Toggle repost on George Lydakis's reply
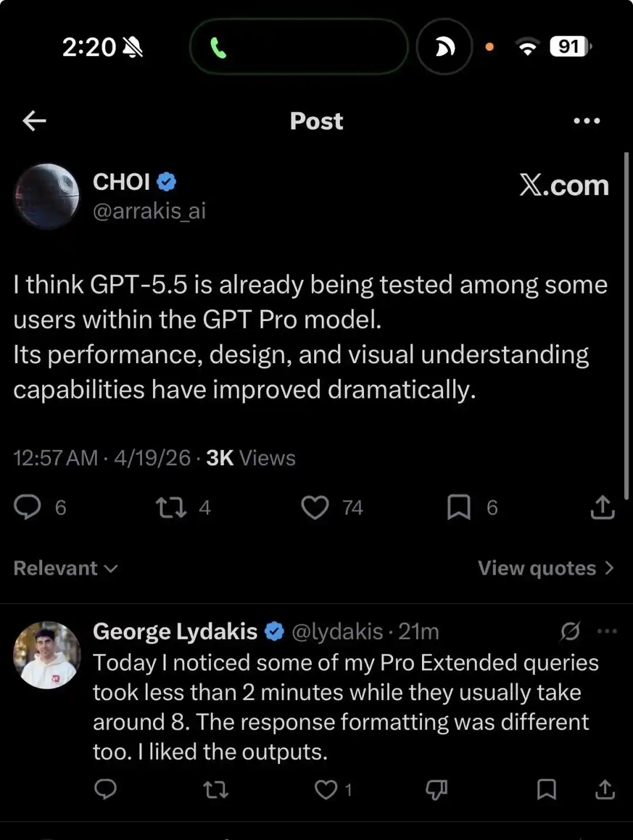 [x=215, y=790]
